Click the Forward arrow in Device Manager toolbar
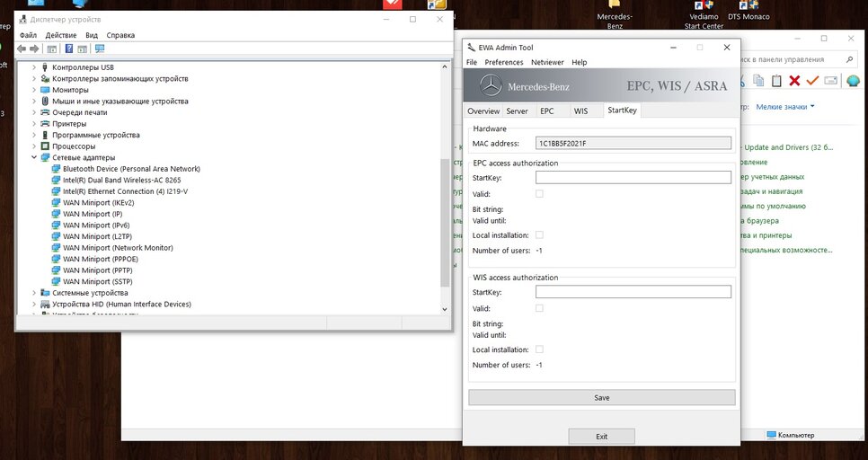The width and height of the screenshot is (868, 460). [34, 49]
